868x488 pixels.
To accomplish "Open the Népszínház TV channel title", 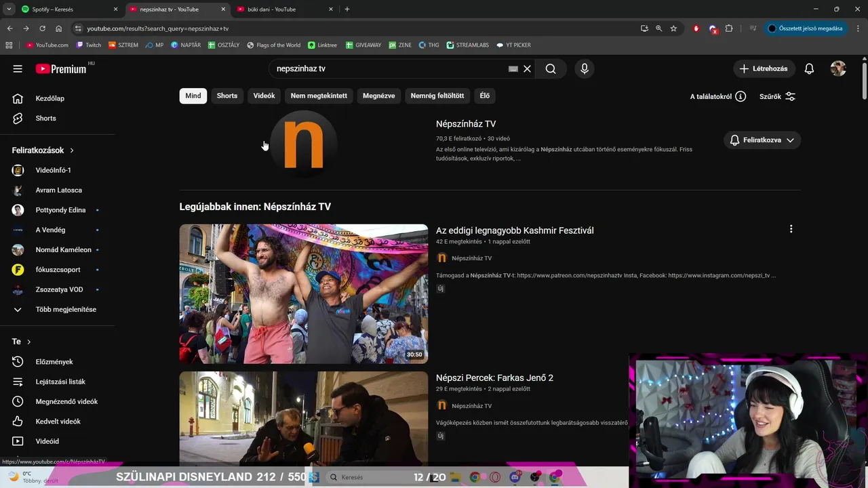I will [x=466, y=124].
